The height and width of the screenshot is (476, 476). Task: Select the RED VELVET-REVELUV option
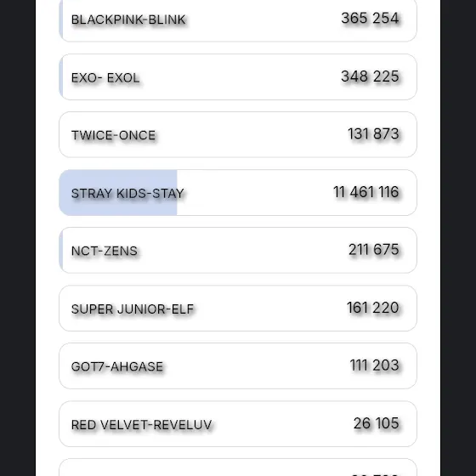238,424
